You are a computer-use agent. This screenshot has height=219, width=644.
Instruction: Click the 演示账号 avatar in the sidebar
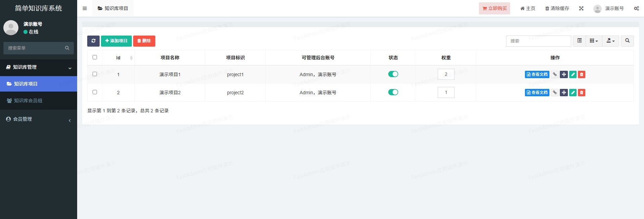[x=11, y=28]
